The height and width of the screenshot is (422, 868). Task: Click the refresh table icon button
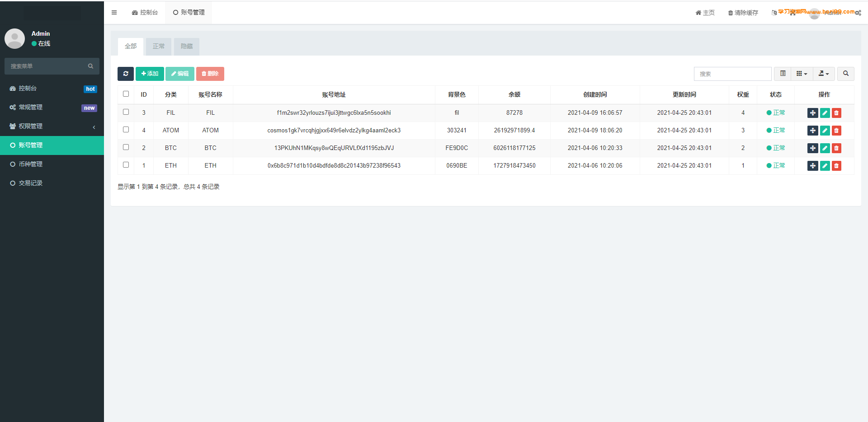click(126, 74)
